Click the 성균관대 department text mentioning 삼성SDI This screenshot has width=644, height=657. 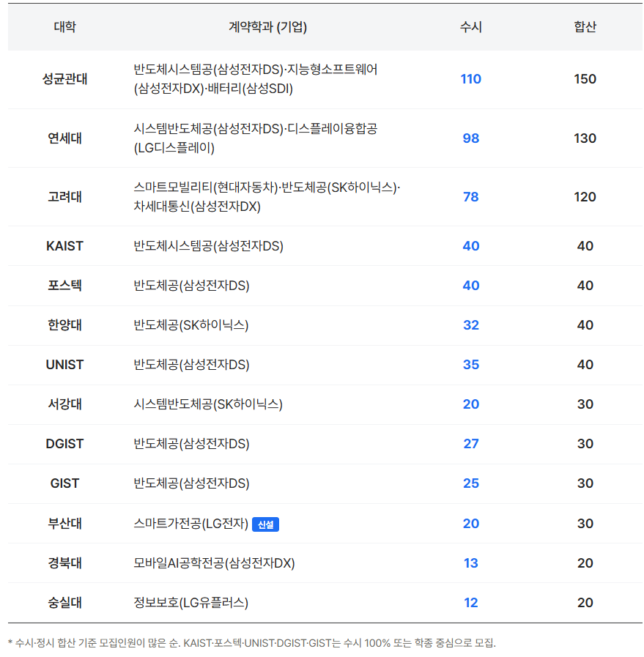255,79
